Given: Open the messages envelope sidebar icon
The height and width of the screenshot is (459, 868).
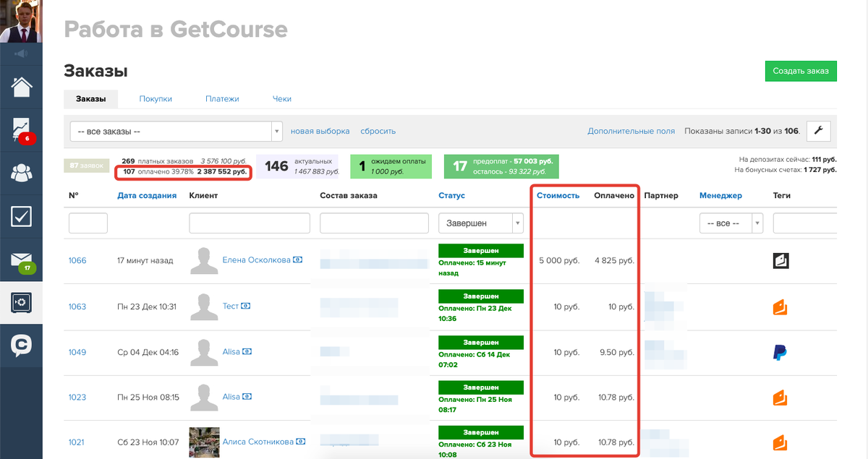Looking at the screenshot, I should point(21,260).
